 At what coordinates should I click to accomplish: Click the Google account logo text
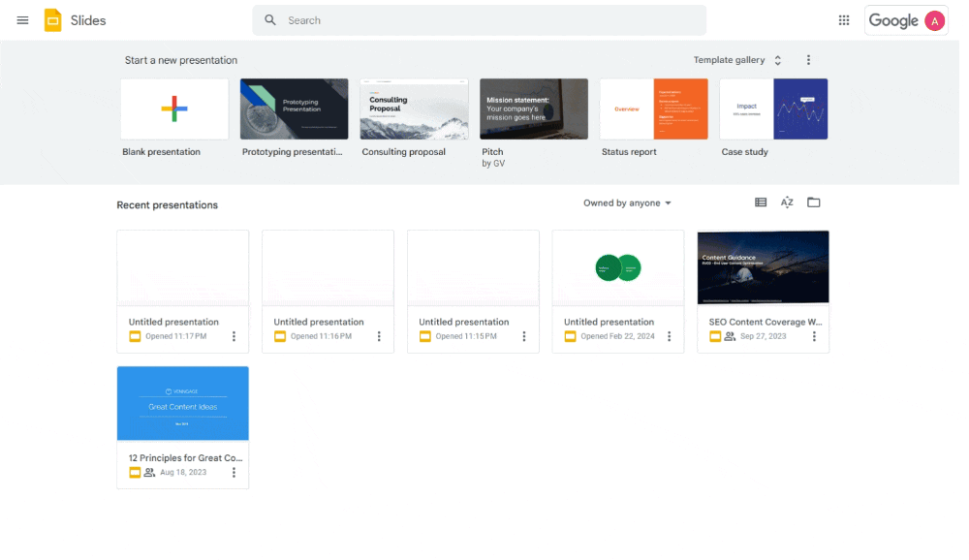(893, 21)
